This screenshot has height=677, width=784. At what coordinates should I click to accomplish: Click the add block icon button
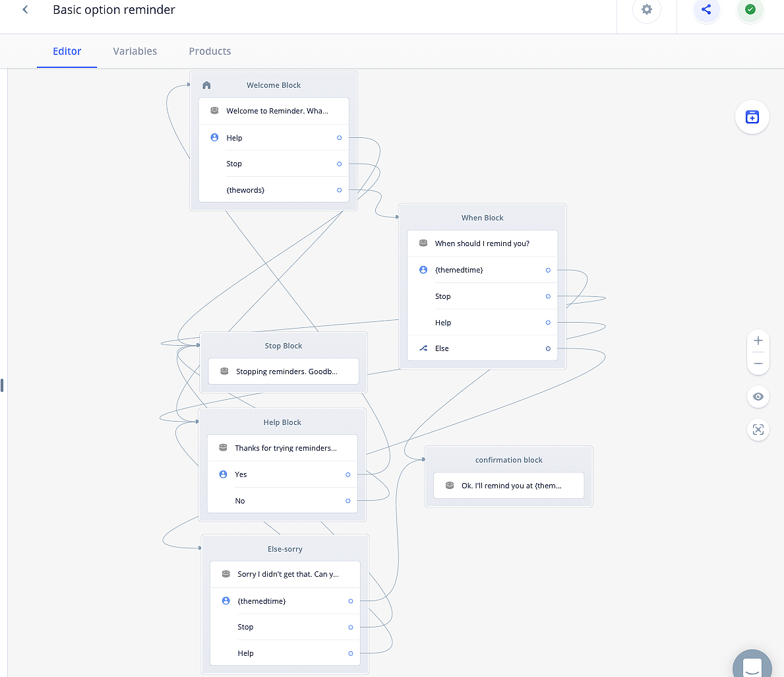click(x=752, y=117)
